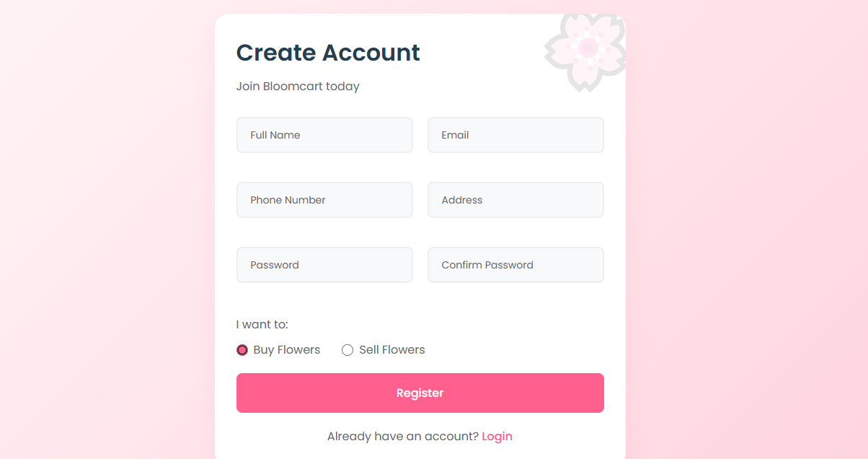The width and height of the screenshot is (868, 459).
Task: Click the Already have an account text
Action: pyautogui.click(x=402, y=436)
